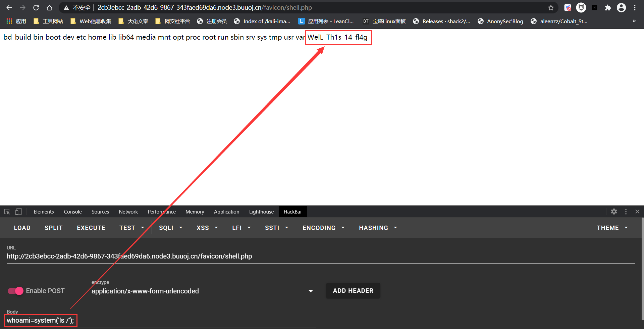644x329 pixels.
Task: Switch to the Performance tab
Action: point(162,211)
